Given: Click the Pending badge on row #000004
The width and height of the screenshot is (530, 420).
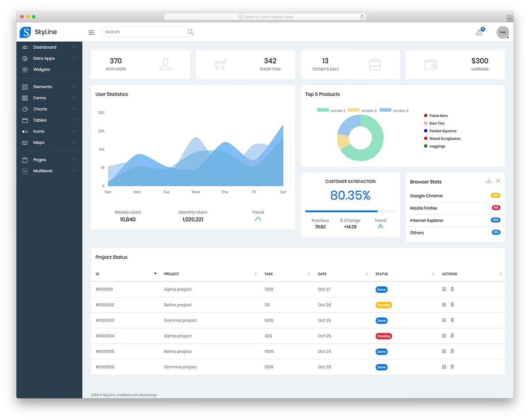Looking at the screenshot, I should (383, 336).
